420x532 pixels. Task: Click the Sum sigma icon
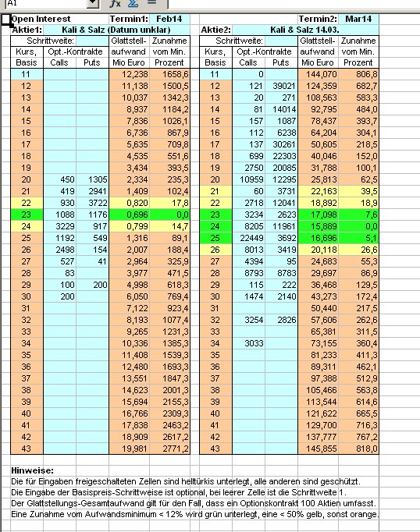click(133, 3)
